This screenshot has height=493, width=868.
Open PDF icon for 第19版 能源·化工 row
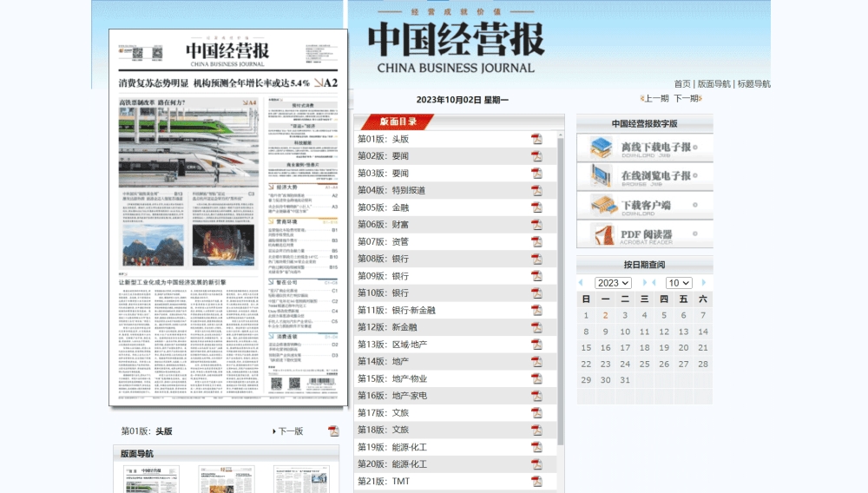(x=536, y=447)
